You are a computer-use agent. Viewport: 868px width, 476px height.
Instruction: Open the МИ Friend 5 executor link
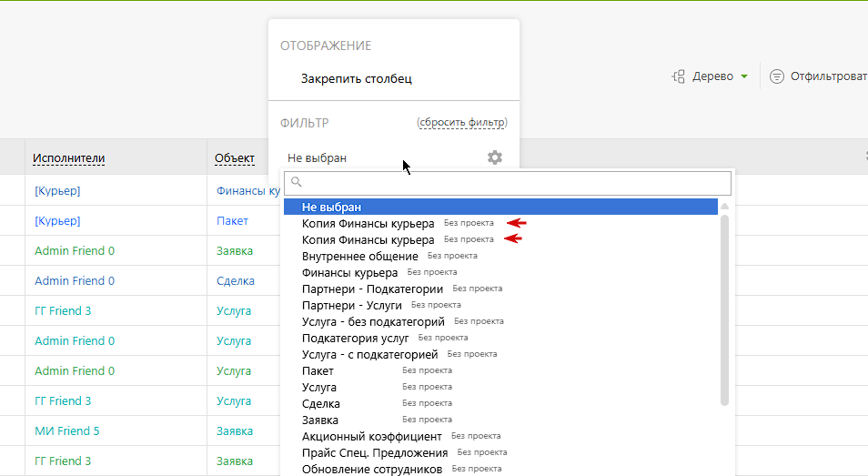click(x=67, y=431)
